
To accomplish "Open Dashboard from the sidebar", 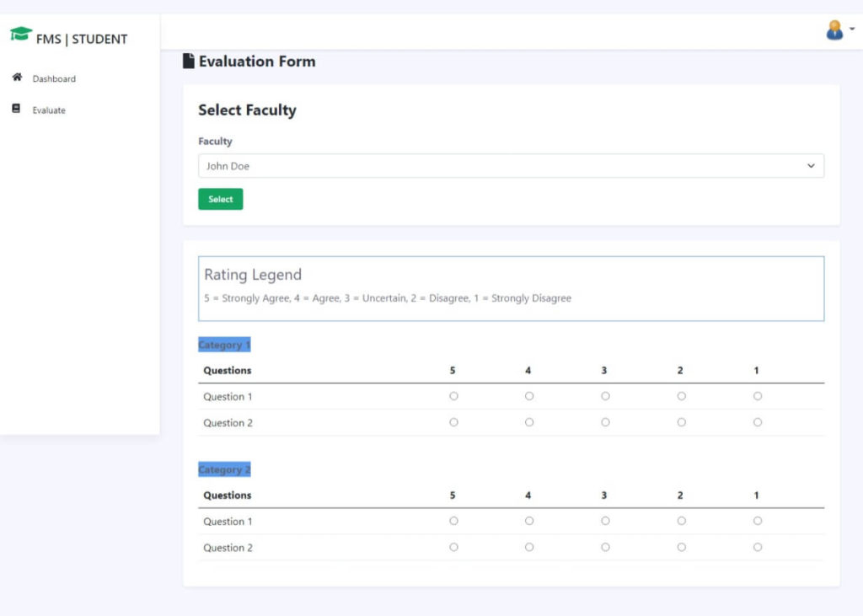I will tap(52, 78).
